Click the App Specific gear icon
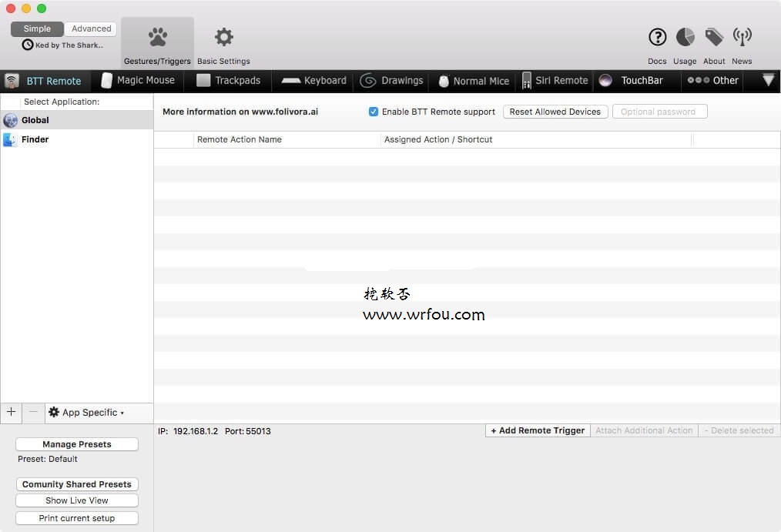This screenshot has height=532, width=781. point(54,412)
